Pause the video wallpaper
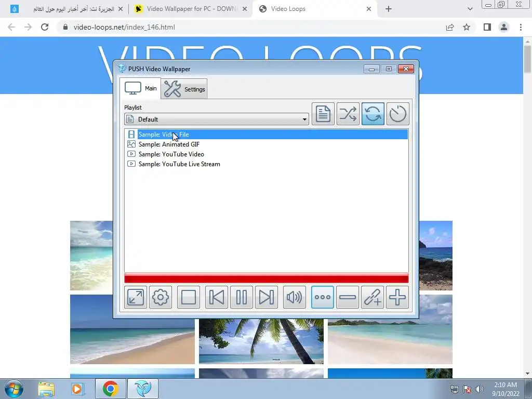The image size is (532, 399). click(x=242, y=297)
